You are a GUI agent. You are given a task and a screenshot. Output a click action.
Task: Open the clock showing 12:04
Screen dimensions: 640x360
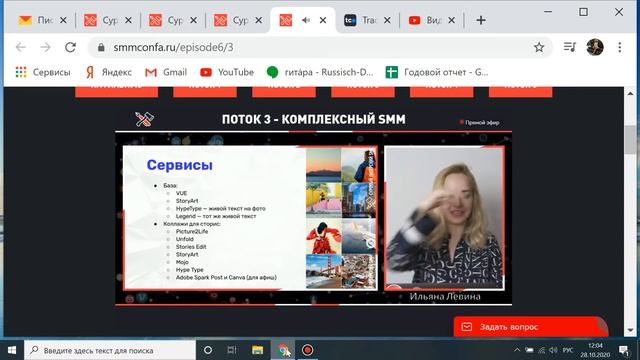click(596, 350)
